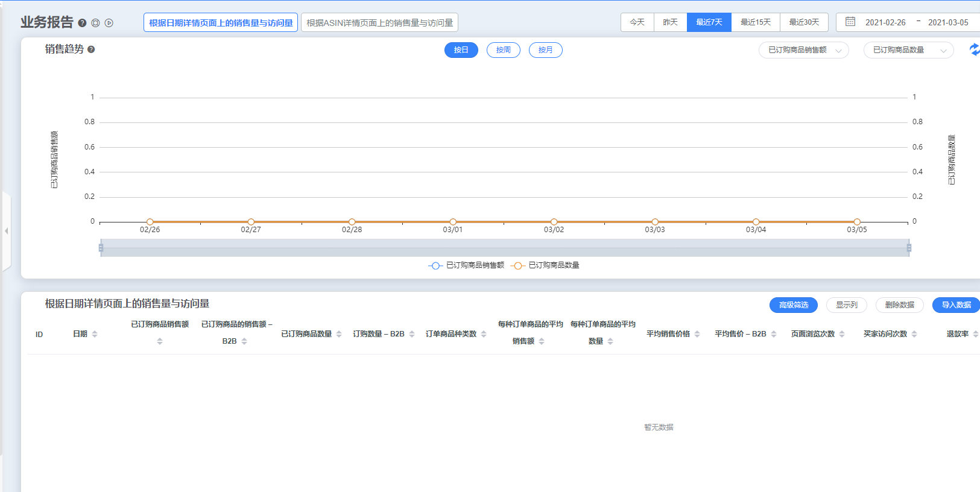980x492 pixels.
Task: Sort by 已订购商品的销售额 – B2B column
Action: pos(244,341)
